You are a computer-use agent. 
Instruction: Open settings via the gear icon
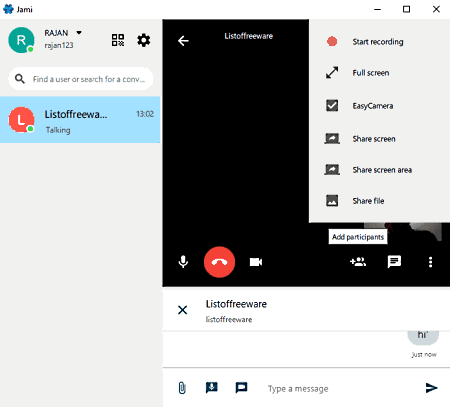click(x=144, y=40)
